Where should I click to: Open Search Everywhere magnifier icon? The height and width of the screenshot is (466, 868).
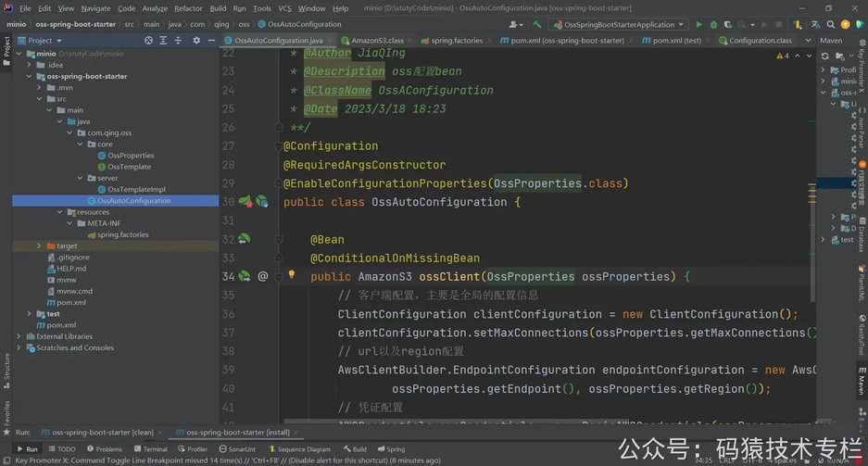tap(830, 24)
